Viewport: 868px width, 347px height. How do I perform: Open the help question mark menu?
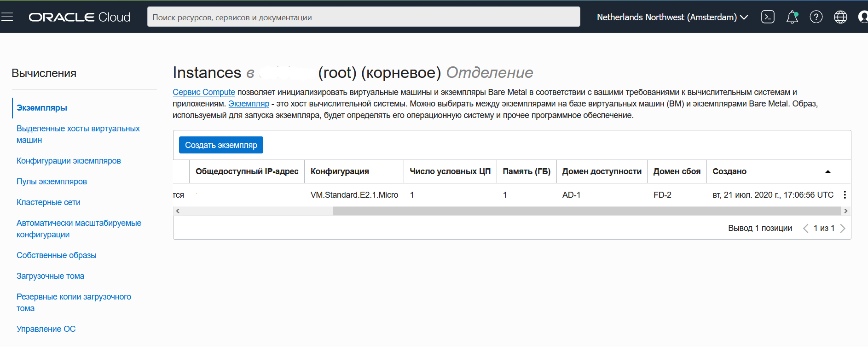point(816,17)
